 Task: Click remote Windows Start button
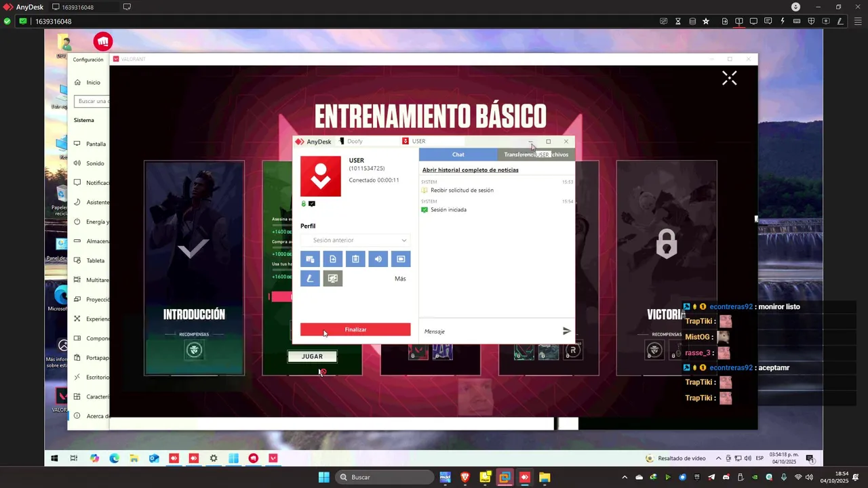pyautogui.click(x=54, y=458)
